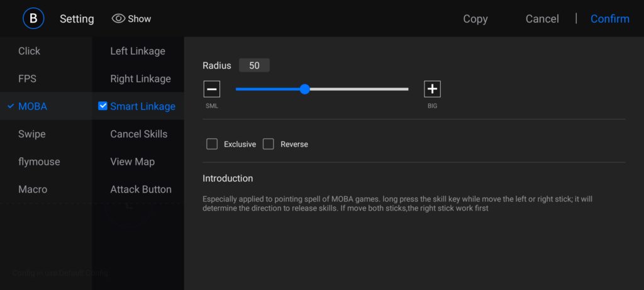Click the Copy button
This screenshot has height=290, width=644.
coord(475,19)
